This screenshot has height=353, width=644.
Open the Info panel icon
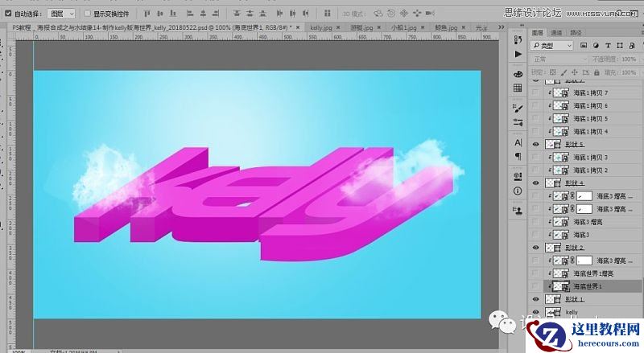click(518, 191)
